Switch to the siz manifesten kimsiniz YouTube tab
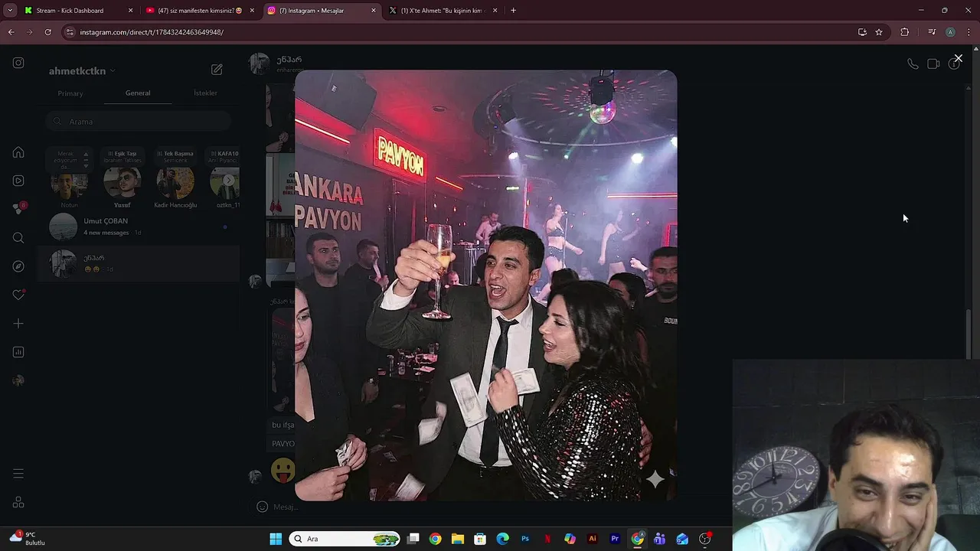The height and width of the screenshot is (551, 980). (x=201, y=11)
